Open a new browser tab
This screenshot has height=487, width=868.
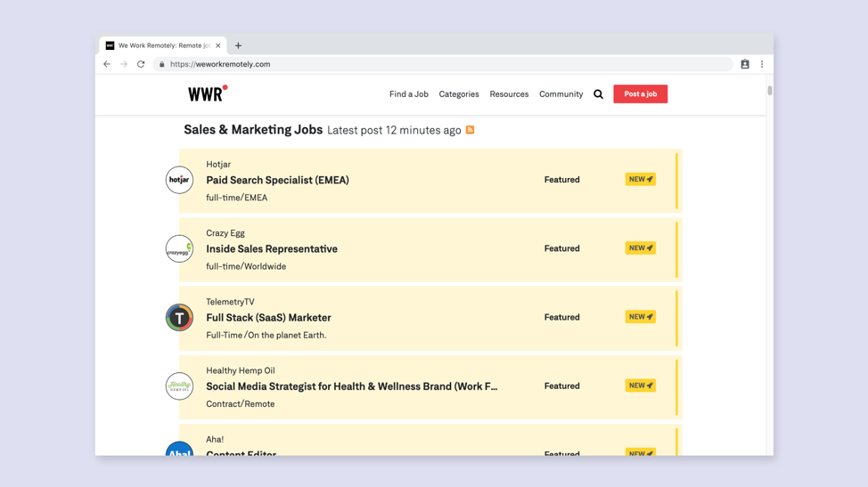(x=238, y=45)
